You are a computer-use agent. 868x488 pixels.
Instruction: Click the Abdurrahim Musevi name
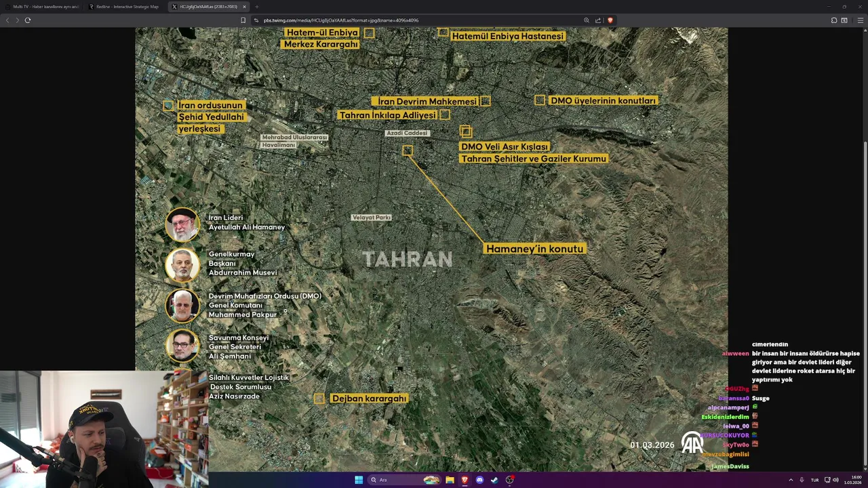243,272
